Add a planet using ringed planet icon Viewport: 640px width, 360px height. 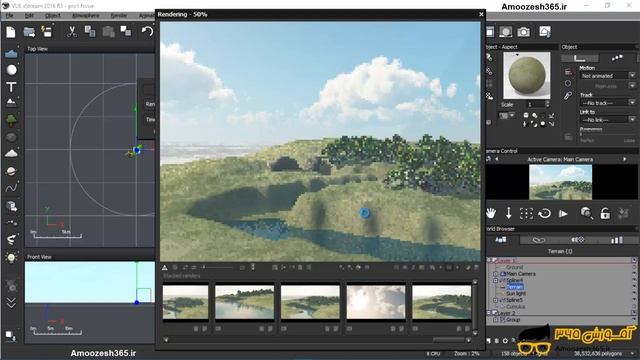click(11, 171)
